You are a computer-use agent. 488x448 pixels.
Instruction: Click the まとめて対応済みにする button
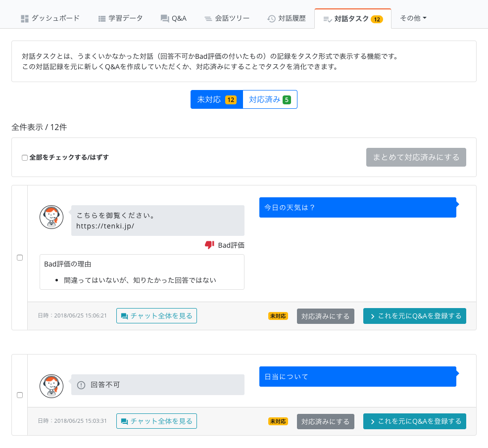[416, 157]
